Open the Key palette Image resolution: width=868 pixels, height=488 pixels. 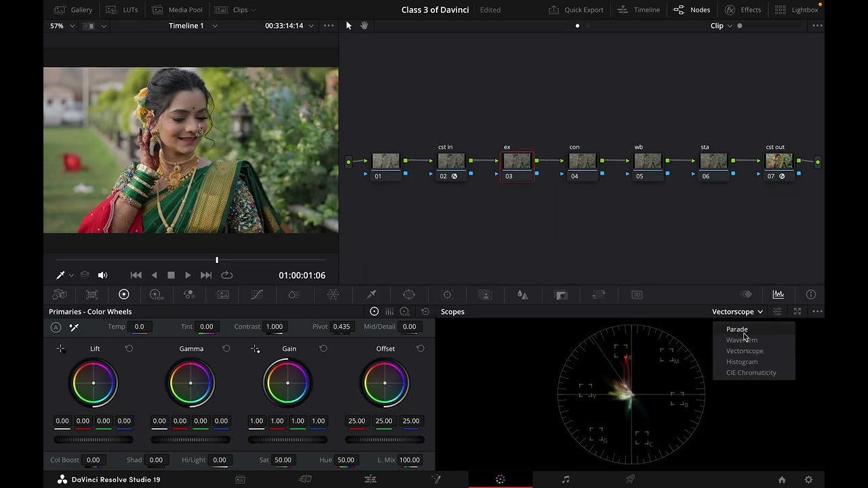pos(561,295)
